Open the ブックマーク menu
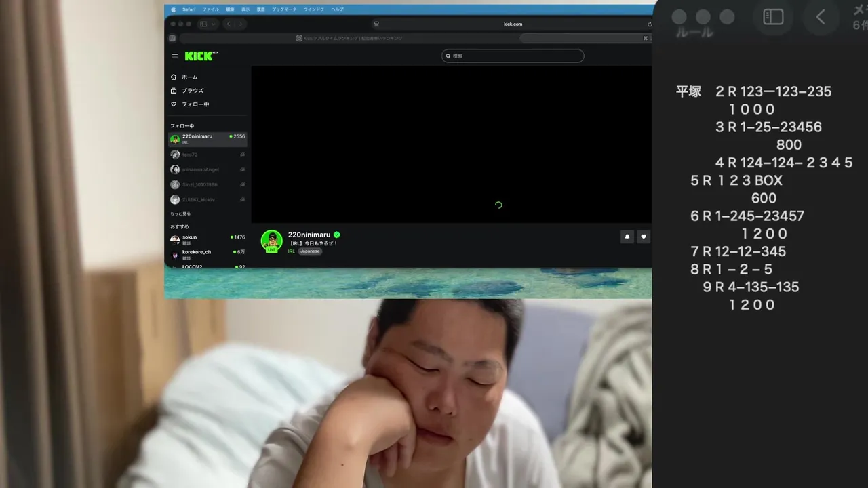This screenshot has width=868, height=488. tap(285, 9)
